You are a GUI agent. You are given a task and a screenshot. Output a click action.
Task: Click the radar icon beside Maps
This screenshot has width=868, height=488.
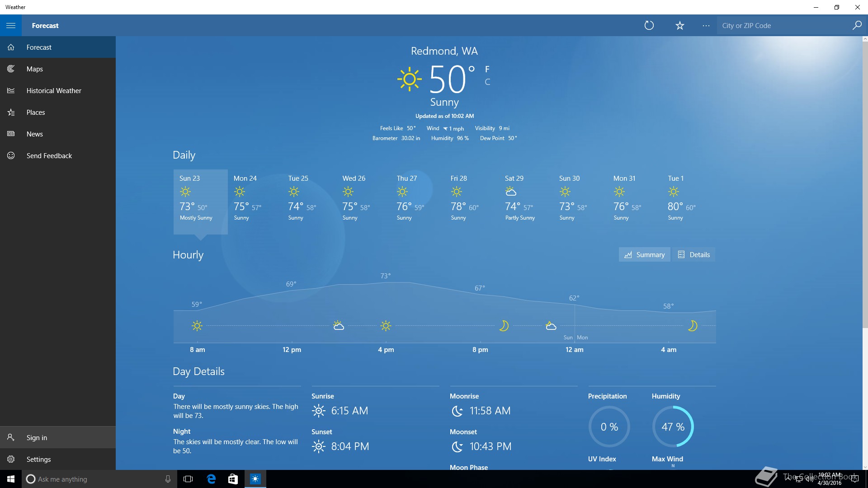[11, 69]
